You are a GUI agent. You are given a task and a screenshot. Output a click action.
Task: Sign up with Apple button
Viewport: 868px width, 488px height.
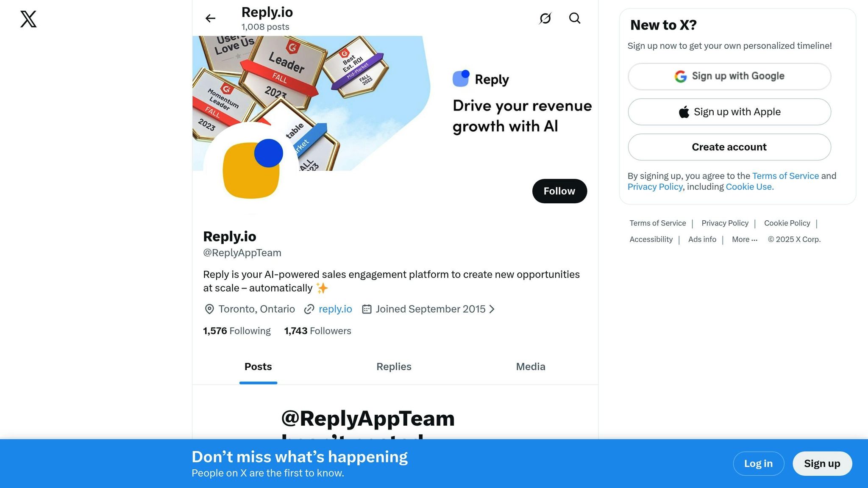tap(729, 112)
